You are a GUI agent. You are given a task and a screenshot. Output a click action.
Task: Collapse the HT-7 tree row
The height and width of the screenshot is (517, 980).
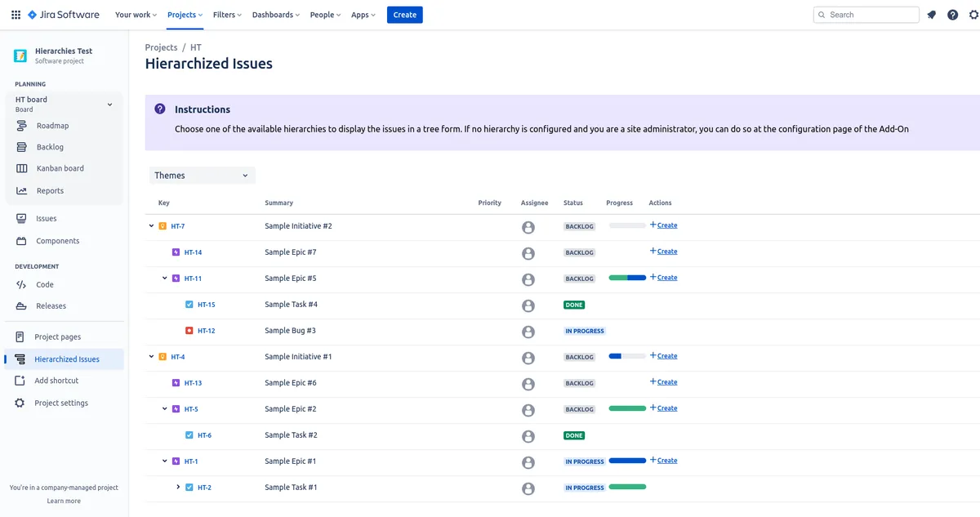[x=151, y=225]
